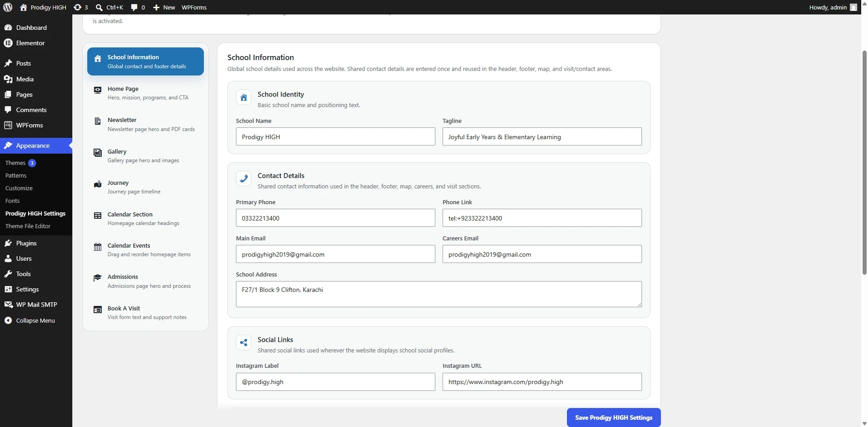This screenshot has width=868, height=427.
Task: Switch to the Book A Visit tab
Action: (x=146, y=313)
